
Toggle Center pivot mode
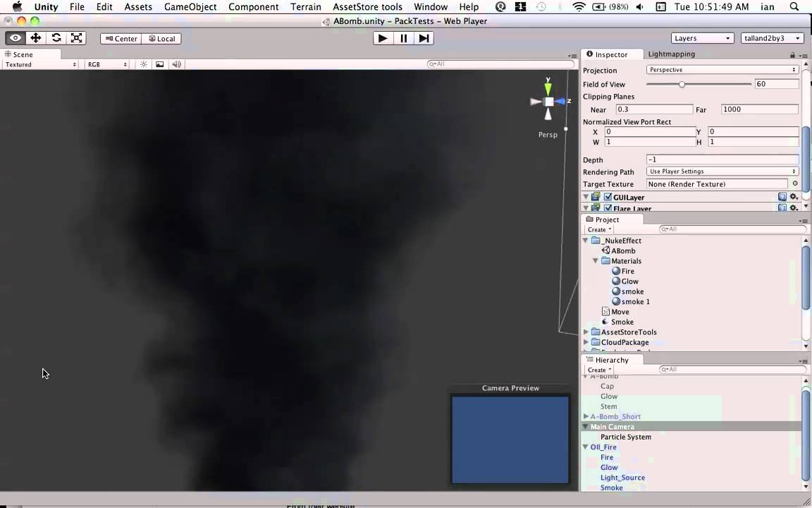click(x=121, y=38)
